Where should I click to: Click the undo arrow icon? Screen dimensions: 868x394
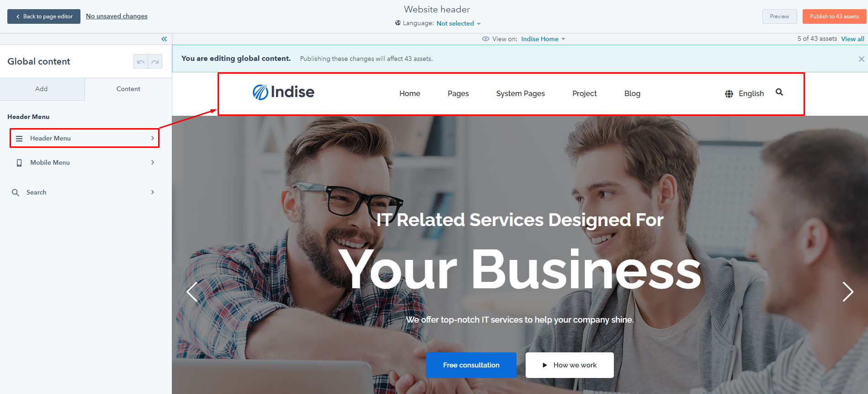click(x=141, y=61)
